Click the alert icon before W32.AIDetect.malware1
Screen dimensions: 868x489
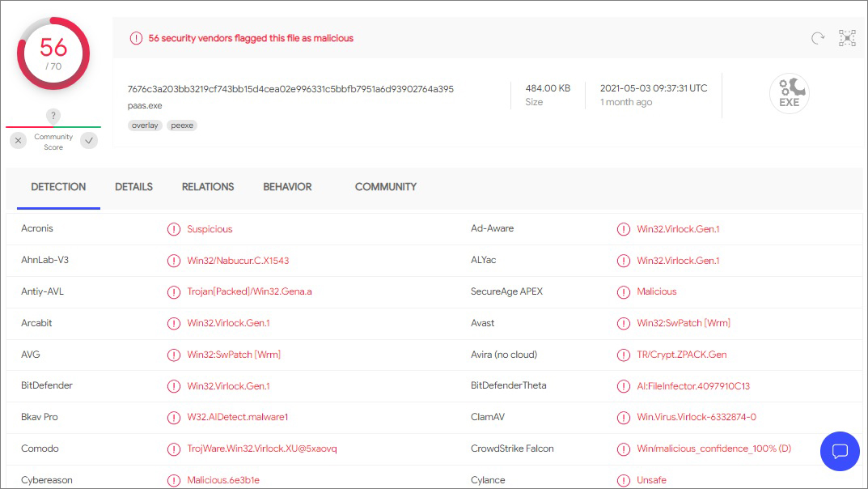pyautogui.click(x=174, y=418)
